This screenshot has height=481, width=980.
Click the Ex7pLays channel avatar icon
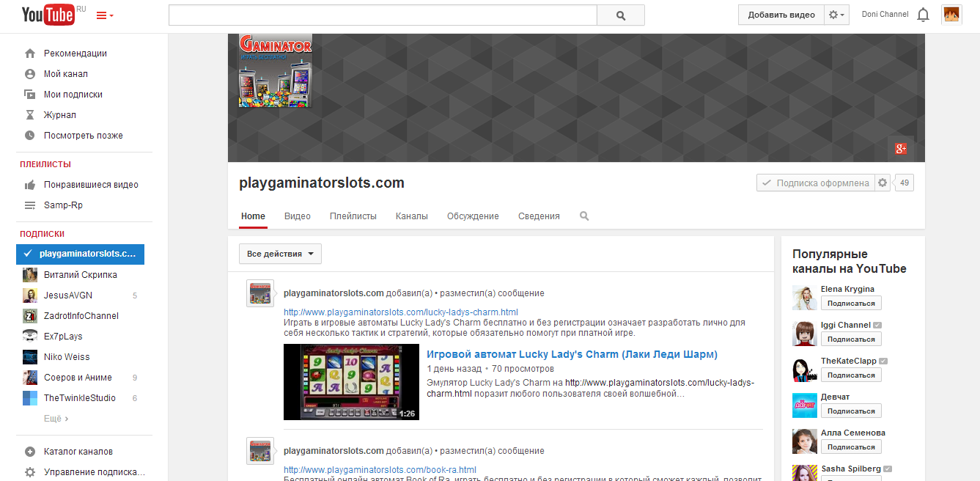(x=30, y=337)
